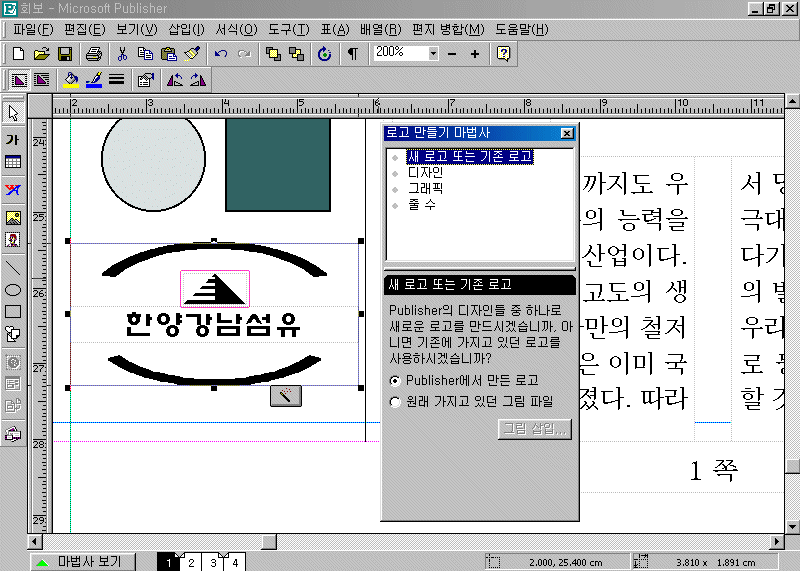Choose the WordArt Frame tool

[x=13, y=189]
